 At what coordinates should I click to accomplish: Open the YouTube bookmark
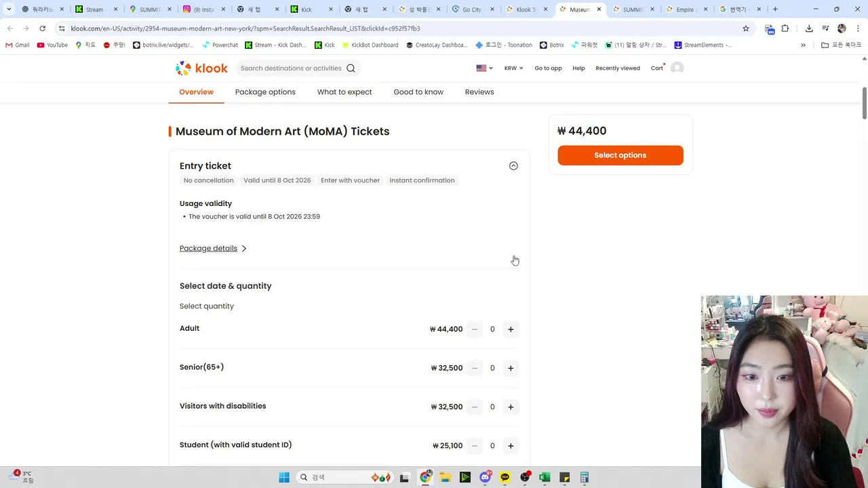52,45
